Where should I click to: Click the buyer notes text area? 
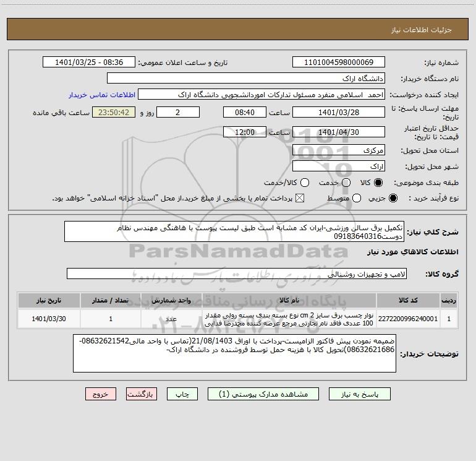click(234, 353)
